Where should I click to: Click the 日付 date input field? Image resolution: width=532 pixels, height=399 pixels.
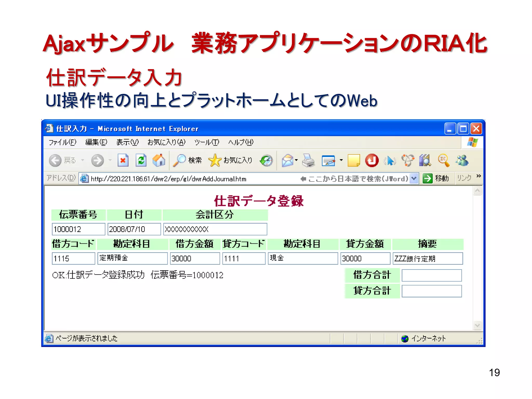coord(134,229)
